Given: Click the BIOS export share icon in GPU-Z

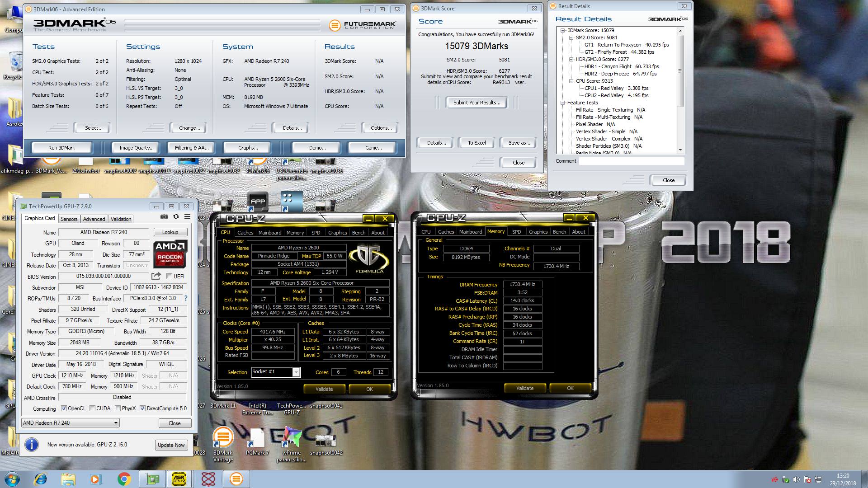Looking at the screenshot, I should pyautogui.click(x=156, y=276).
